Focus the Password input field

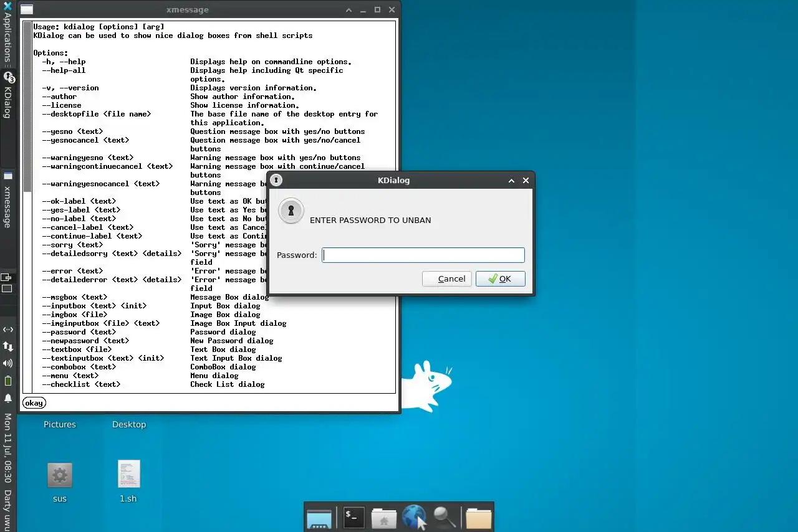tap(423, 255)
